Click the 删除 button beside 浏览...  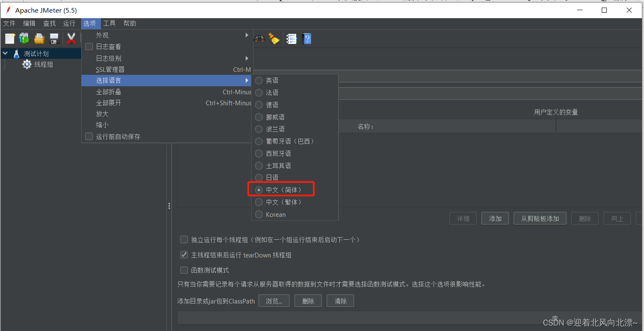coord(308,301)
